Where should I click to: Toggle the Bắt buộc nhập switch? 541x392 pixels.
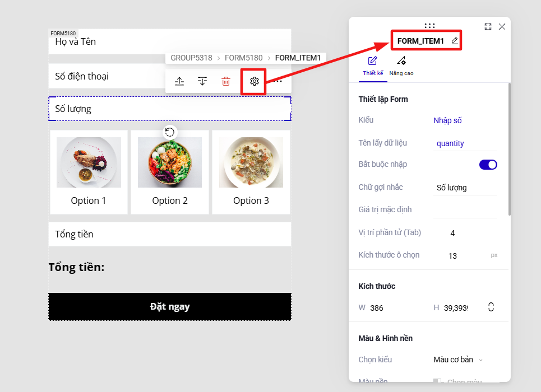click(x=488, y=165)
